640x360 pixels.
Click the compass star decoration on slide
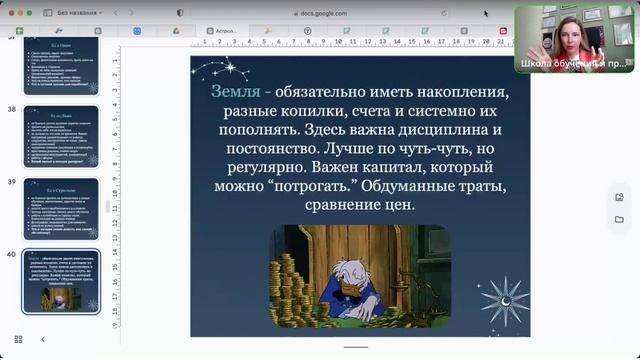click(x=505, y=302)
